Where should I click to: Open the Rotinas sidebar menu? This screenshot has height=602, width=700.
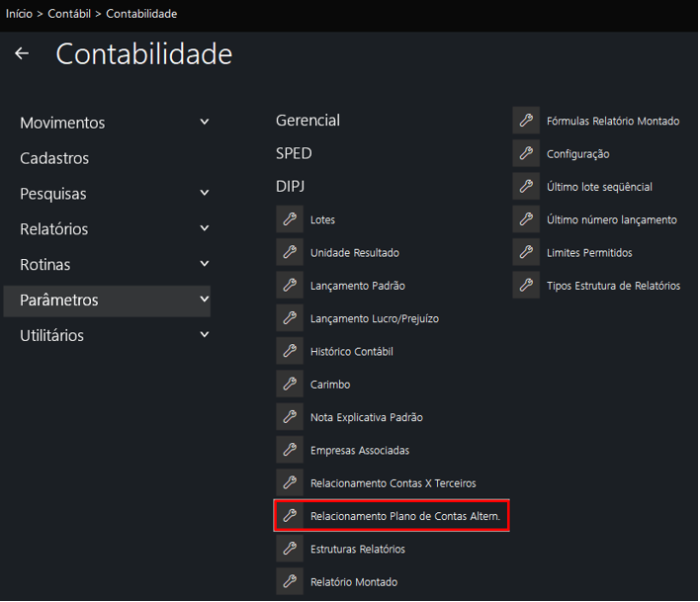pos(45,265)
